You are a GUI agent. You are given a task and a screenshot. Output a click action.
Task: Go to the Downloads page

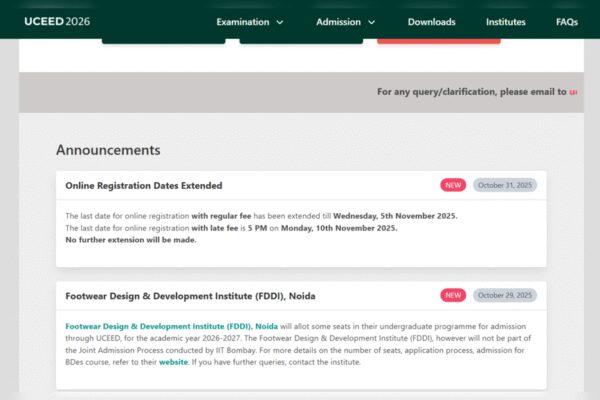point(431,22)
